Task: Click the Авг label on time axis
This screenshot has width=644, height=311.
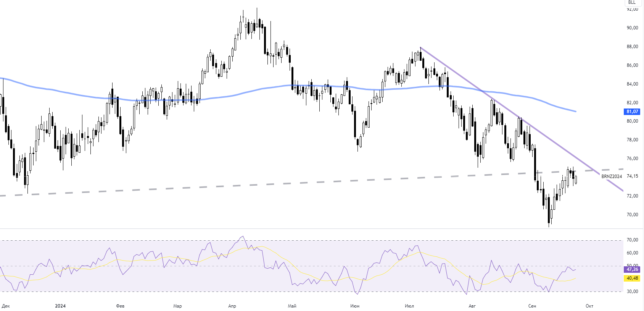Action: (472, 306)
